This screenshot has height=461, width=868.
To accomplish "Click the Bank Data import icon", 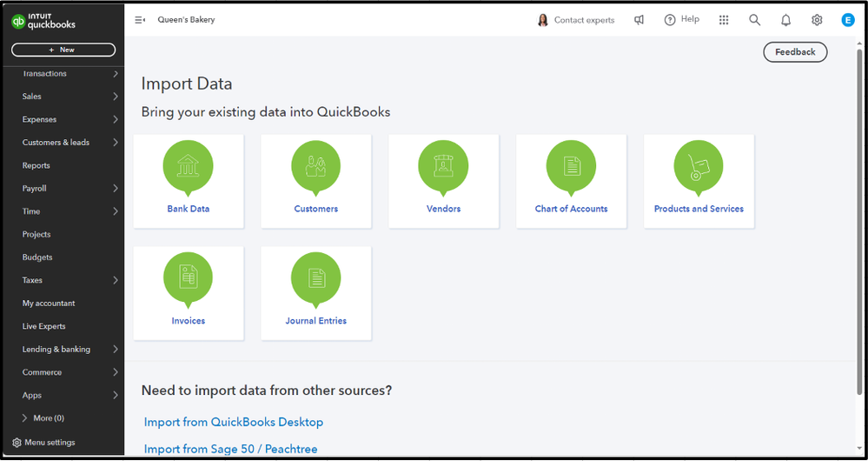I will (x=188, y=165).
